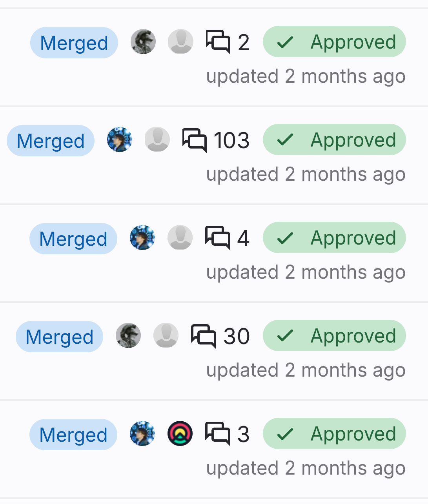Click author avatar in the 30-comments row
This screenshot has height=504, width=428.
coord(128,335)
